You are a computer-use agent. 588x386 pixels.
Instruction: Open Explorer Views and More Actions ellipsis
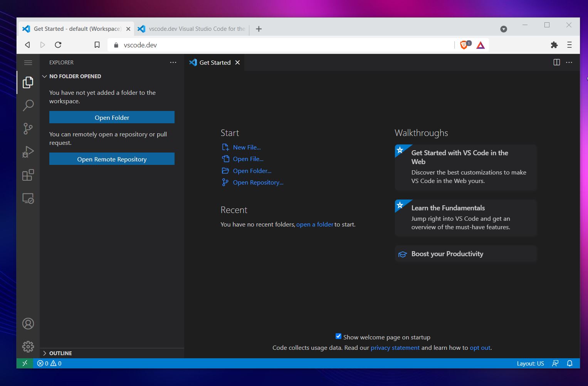pos(173,62)
